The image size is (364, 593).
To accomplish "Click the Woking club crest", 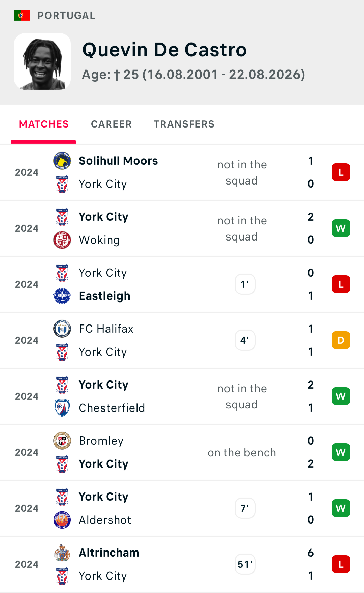I will click(62, 240).
